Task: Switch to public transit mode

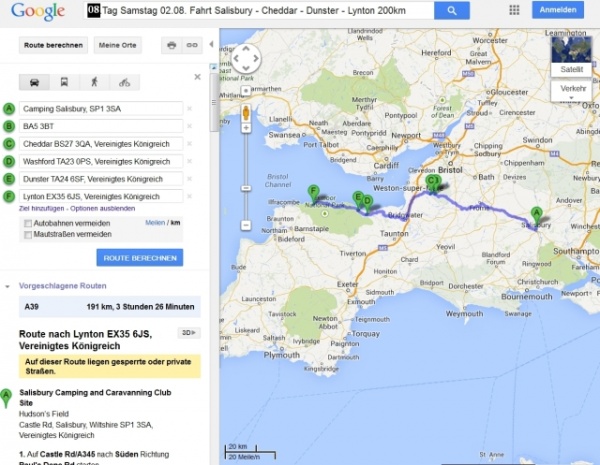Action: [65, 83]
